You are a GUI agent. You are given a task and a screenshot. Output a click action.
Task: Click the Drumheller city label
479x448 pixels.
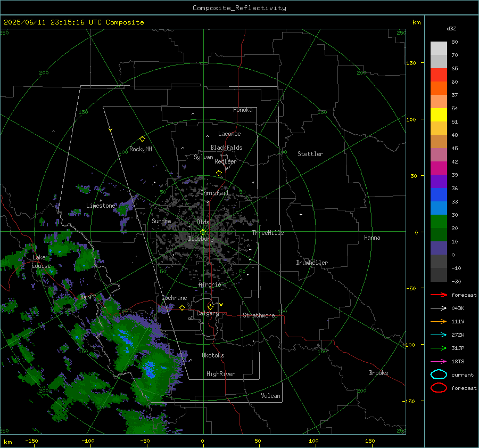coord(312,263)
